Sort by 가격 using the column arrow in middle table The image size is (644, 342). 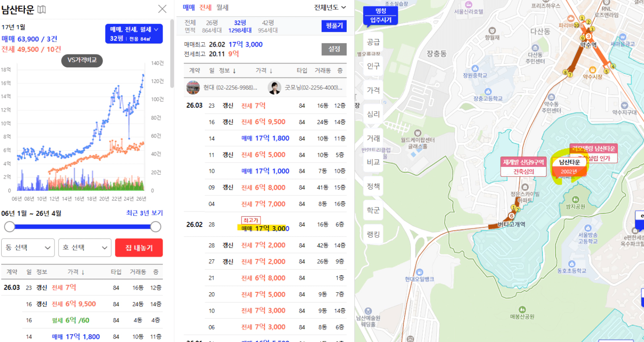pyautogui.click(x=271, y=70)
